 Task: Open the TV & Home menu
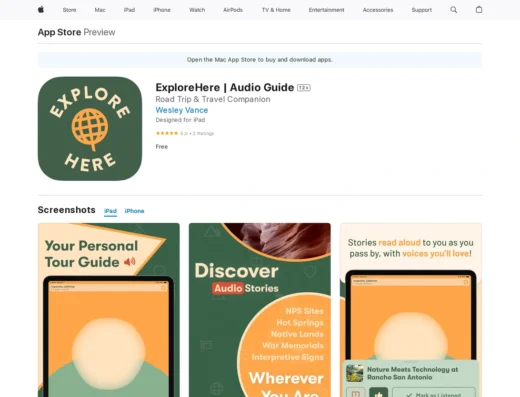click(x=276, y=10)
